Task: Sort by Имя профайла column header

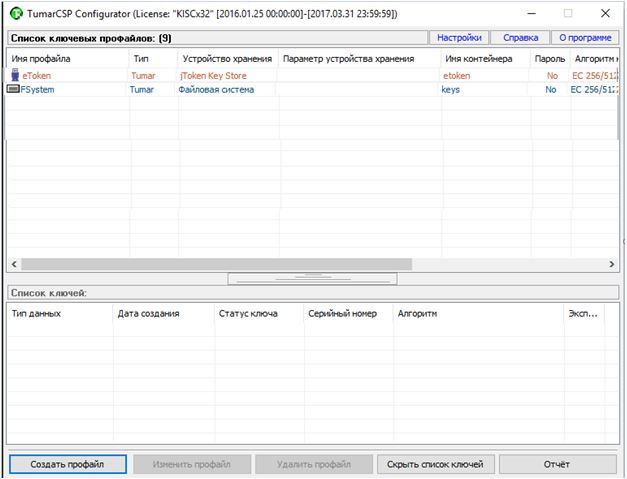Action: tap(40, 59)
